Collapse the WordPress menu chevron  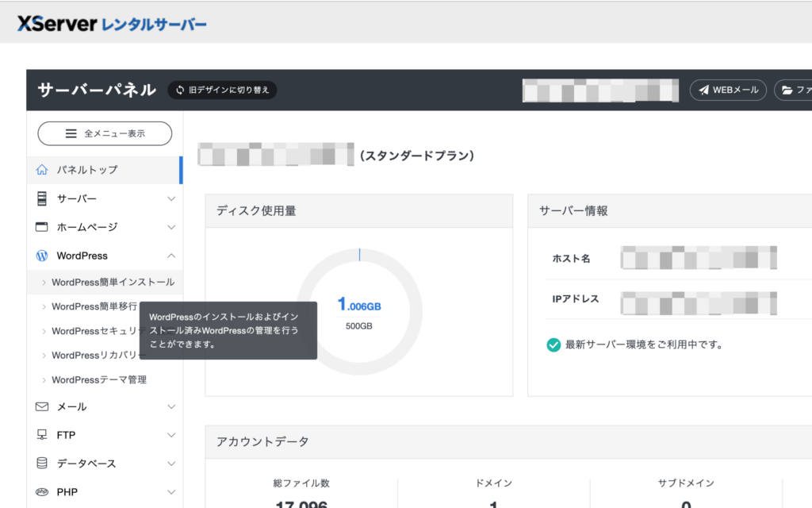click(171, 256)
